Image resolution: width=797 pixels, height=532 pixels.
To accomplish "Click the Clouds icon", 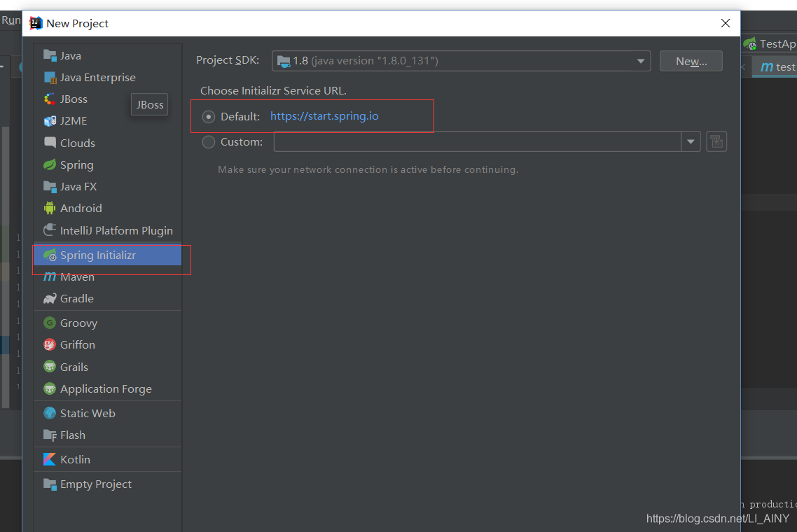I will 50,143.
